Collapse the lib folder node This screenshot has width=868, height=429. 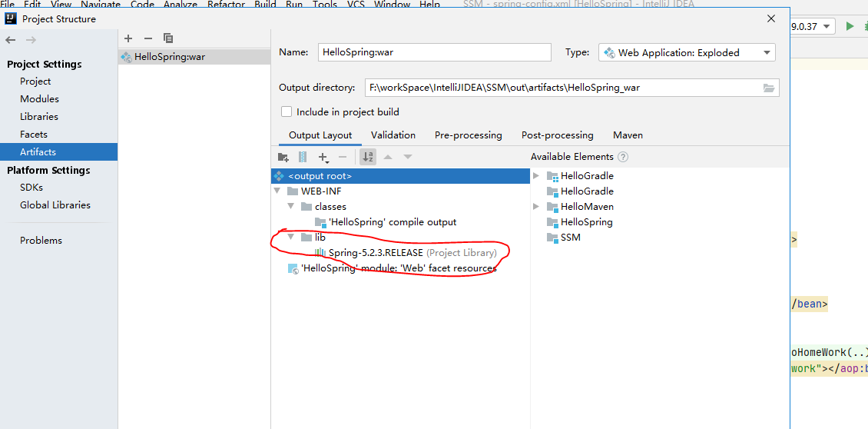[290, 238]
